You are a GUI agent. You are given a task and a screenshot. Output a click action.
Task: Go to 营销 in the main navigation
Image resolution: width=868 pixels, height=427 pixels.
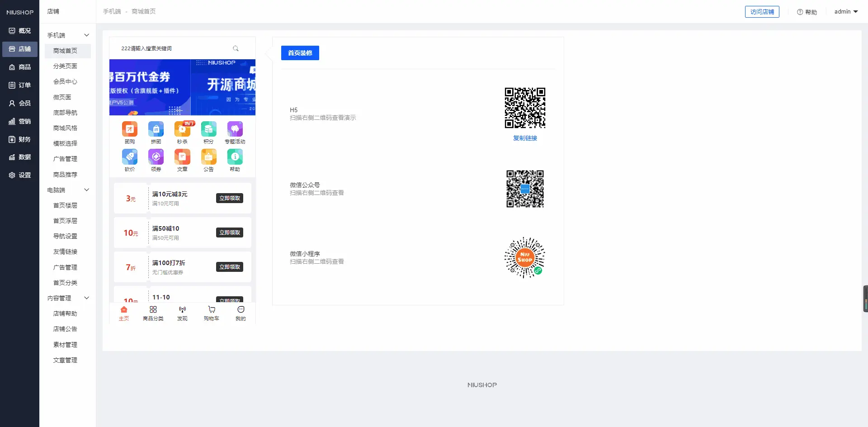click(x=20, y=121)
